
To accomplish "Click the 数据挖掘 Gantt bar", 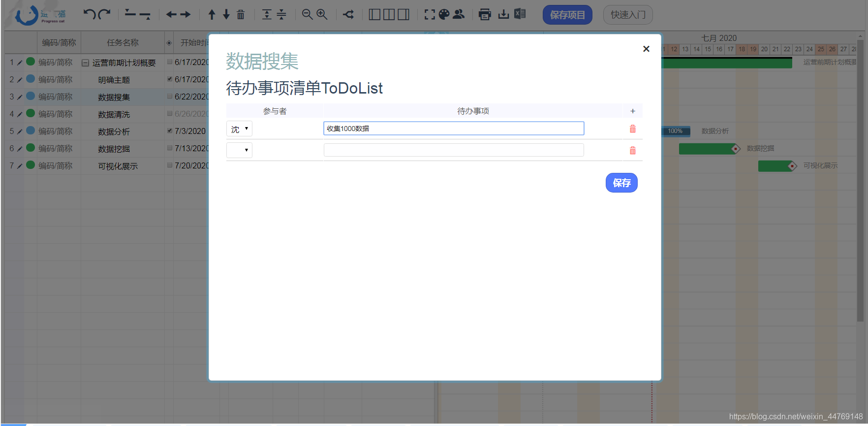I will [x=708, y=148].
